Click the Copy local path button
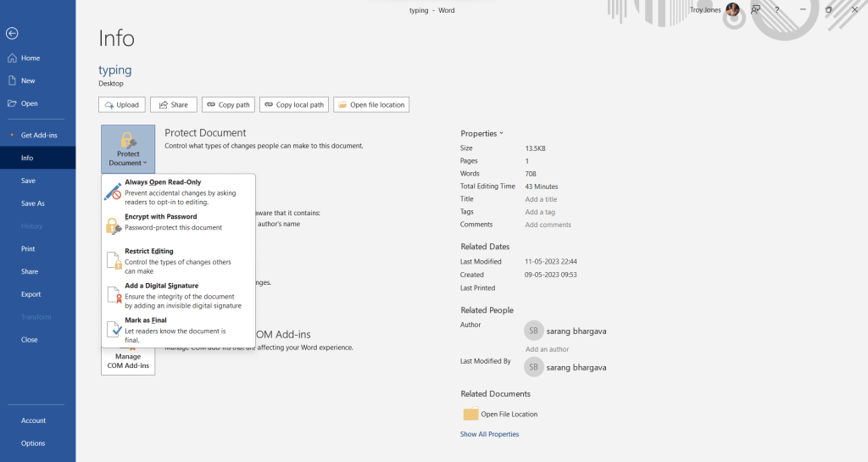The height and width of the screenshot is (462, 868). [x=293, y=104]
